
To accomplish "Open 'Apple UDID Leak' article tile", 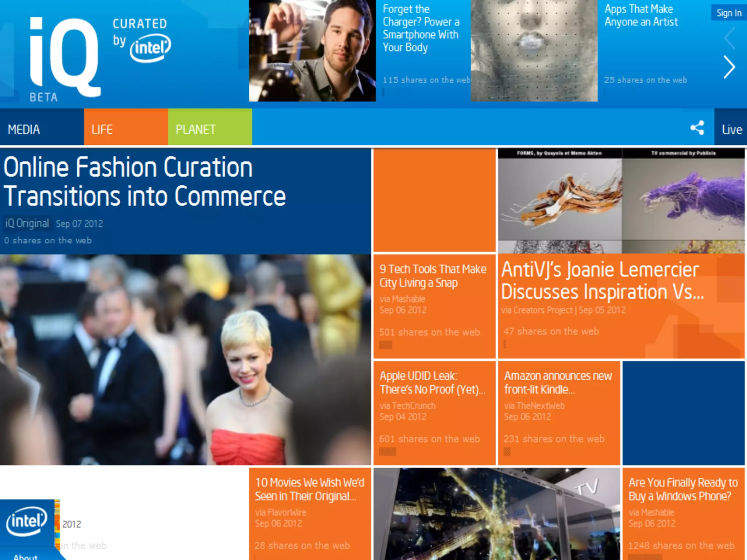I will pos(433,382).
